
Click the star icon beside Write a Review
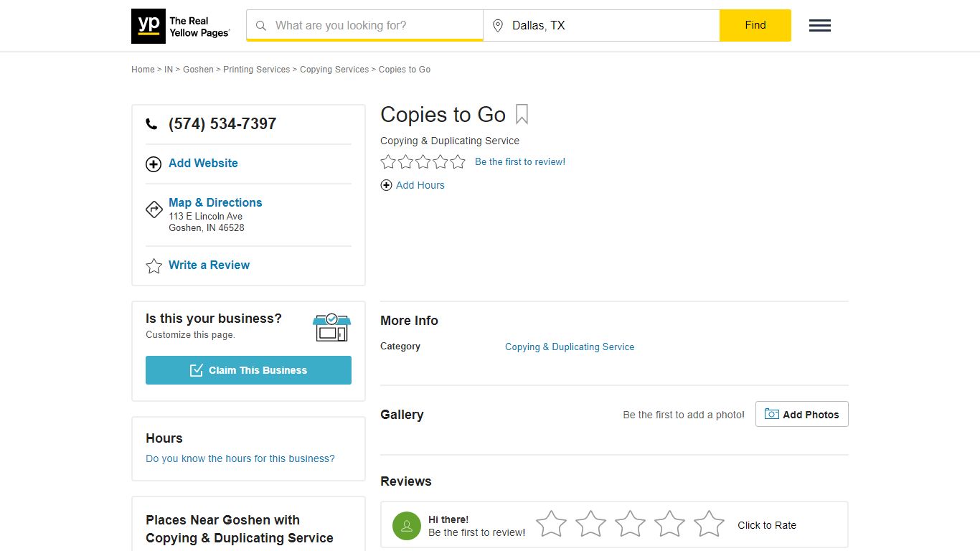pyautogui.click(x=154, y=266)
